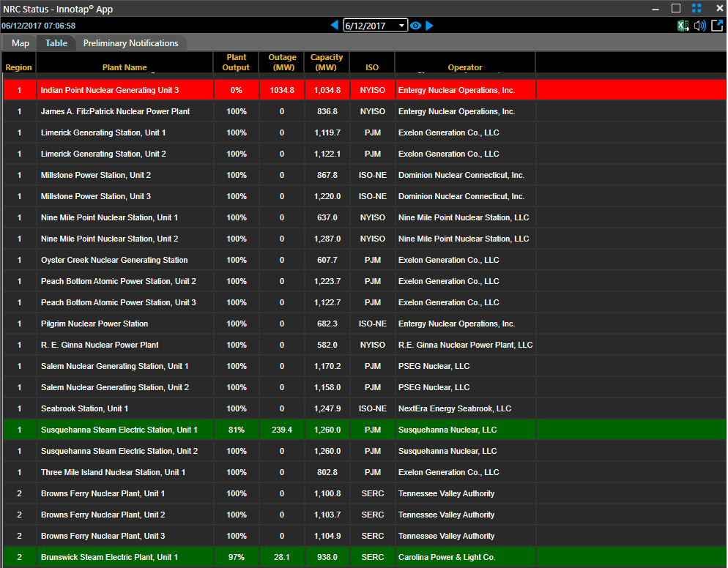Click Limerick Generating Station, Unit 1
728x568 pixels.
point(103,132)
